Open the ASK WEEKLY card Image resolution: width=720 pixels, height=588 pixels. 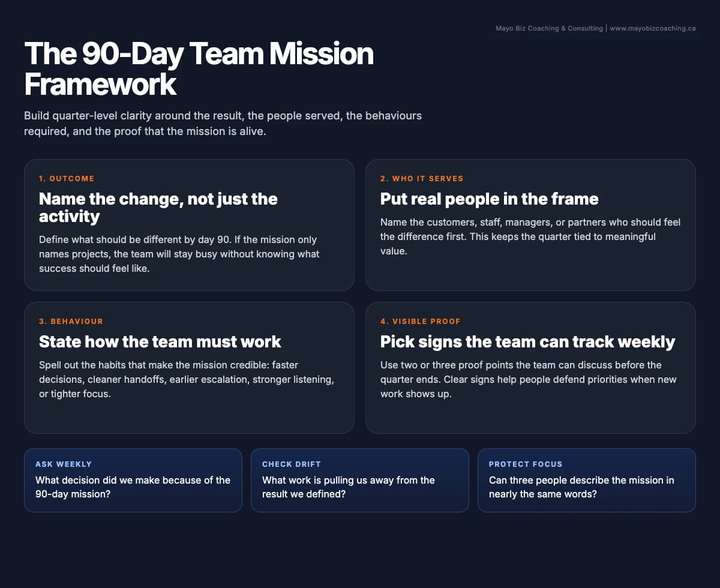tap(133, 480)
